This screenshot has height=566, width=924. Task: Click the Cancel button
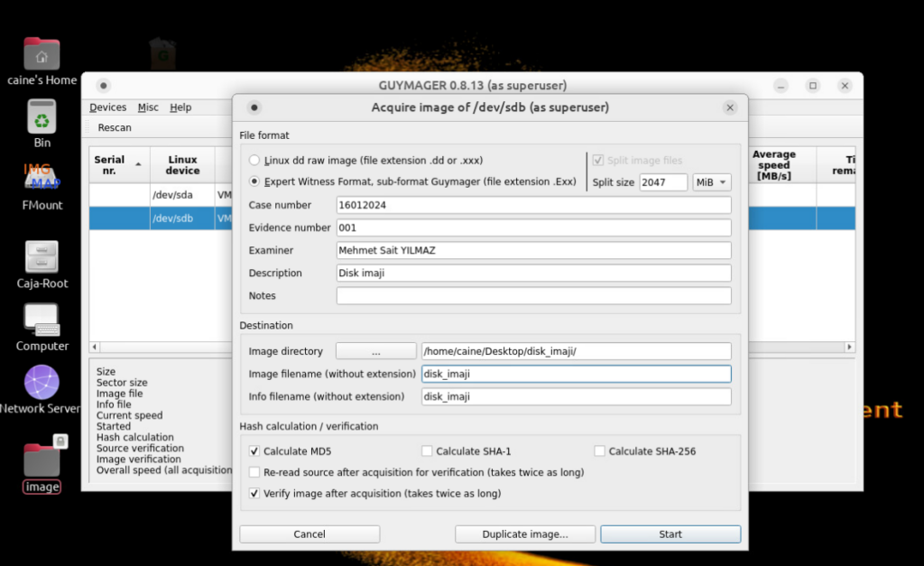click(x=310, y=534)
